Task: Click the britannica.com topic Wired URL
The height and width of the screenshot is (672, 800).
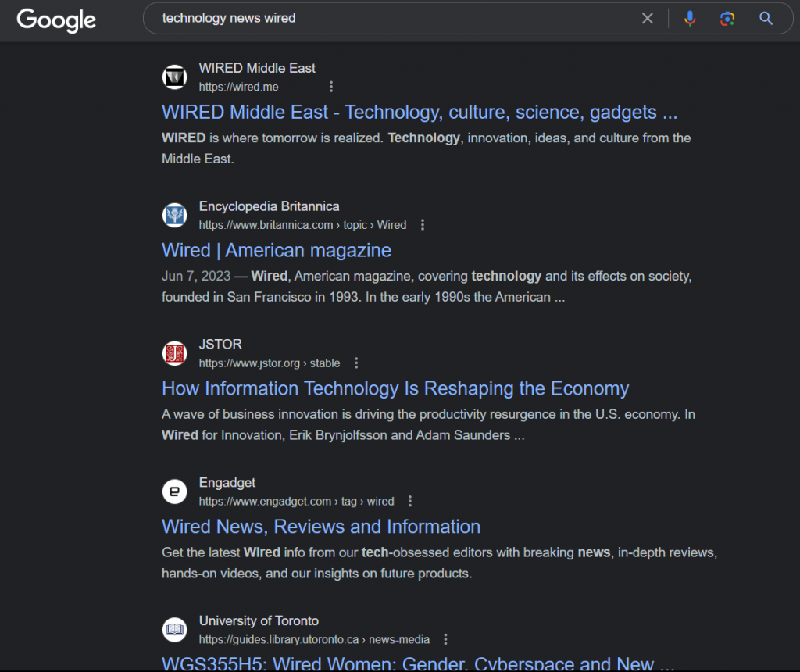Action: (x=302, y=225)
